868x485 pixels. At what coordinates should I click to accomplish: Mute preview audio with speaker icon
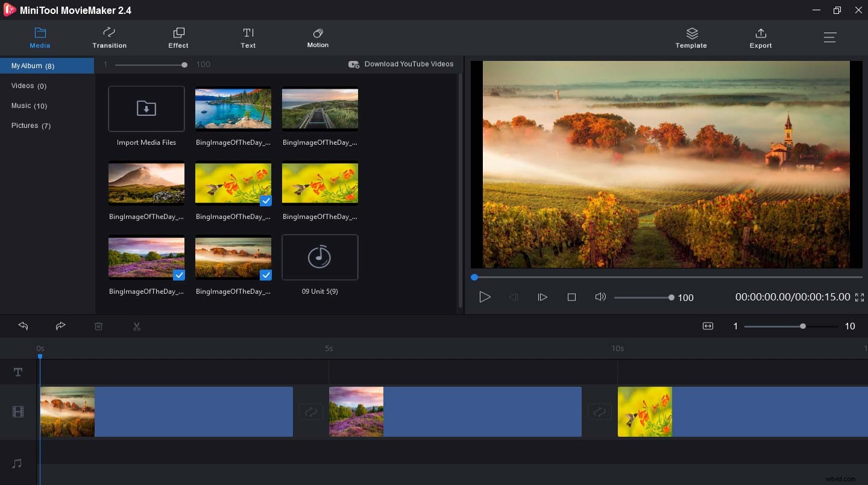point(600,297)
